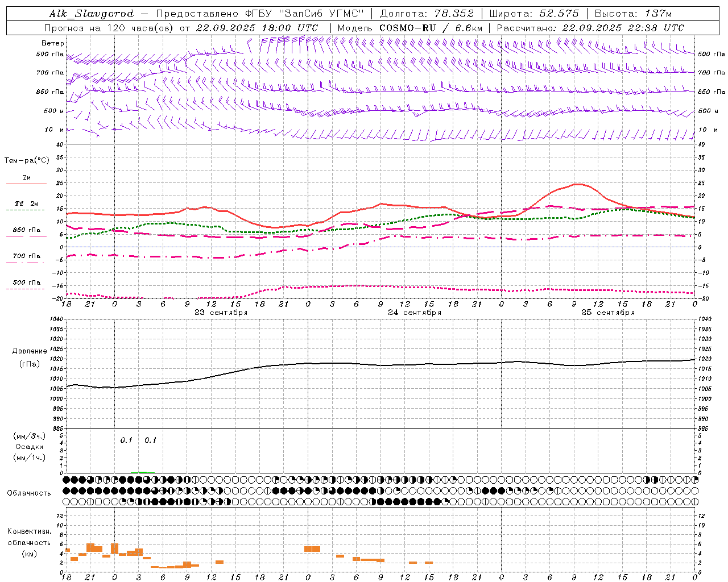The width and height of the screenshot is (728, 582).
Task: Click the 700 гПа legend entry in temperature panel
Action: click(x=27, y=256)
